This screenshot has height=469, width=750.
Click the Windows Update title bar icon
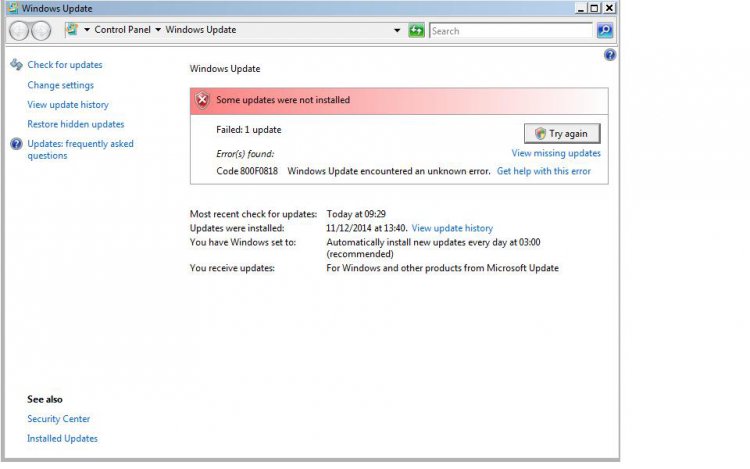pyautogui.click(x=13, y=8)
